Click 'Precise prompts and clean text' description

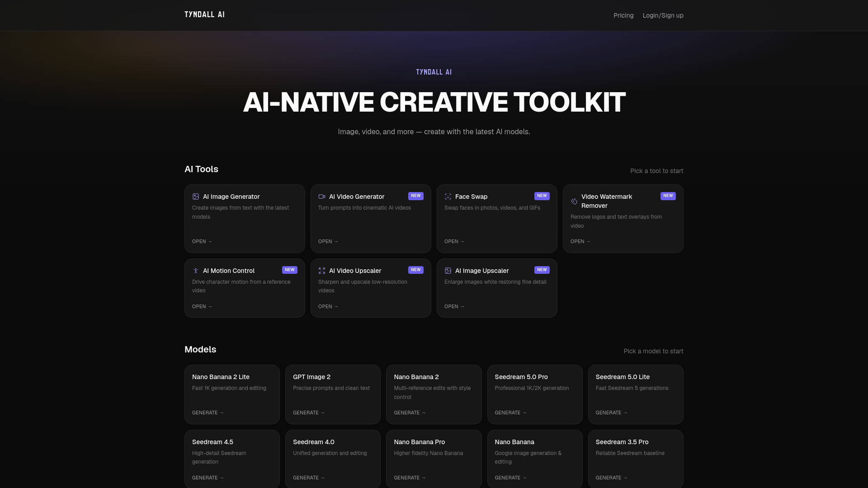331,388
